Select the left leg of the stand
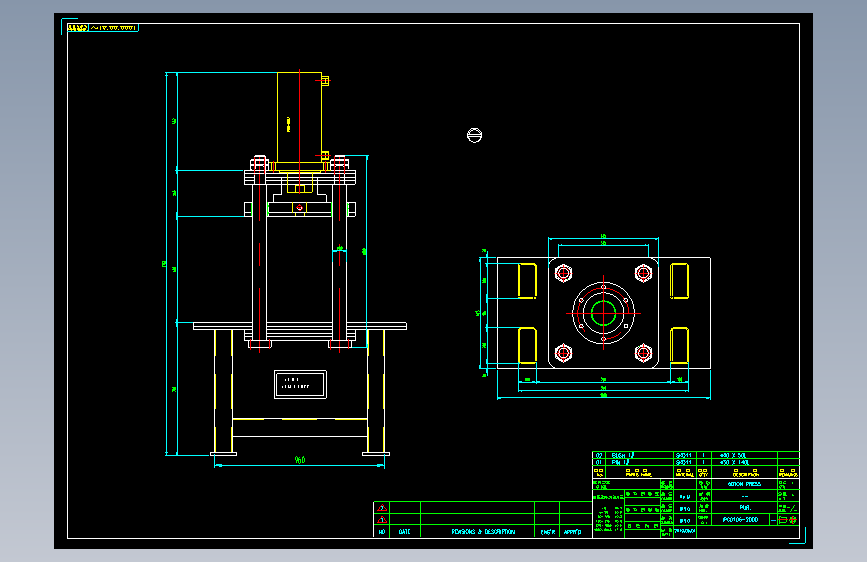867x562 pixels. tap(223, 391)
